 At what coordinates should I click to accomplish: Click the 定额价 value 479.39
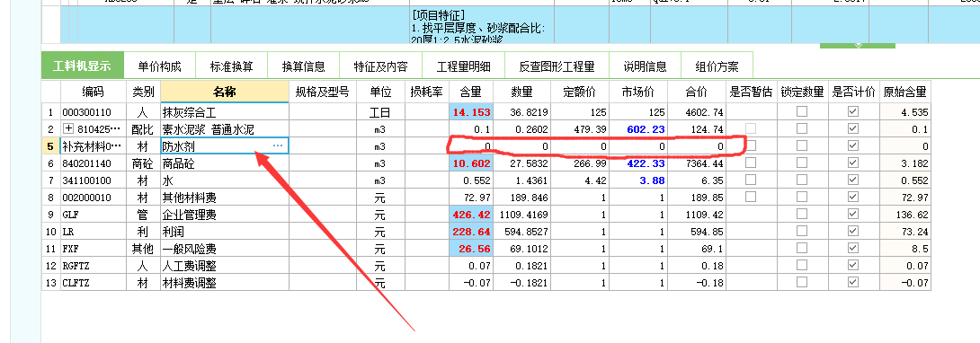(x=590, y=129)
